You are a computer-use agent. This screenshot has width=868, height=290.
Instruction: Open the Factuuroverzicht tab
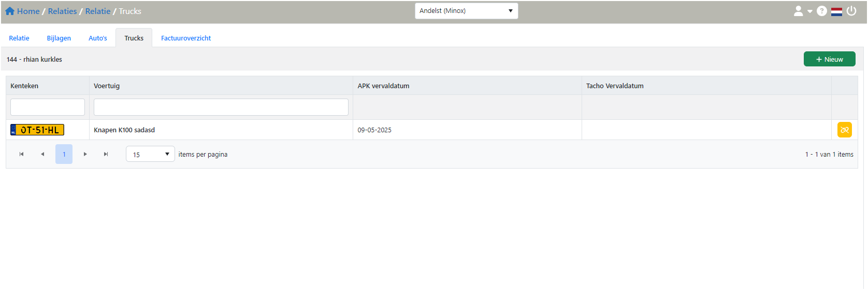[x=185, y=38]
